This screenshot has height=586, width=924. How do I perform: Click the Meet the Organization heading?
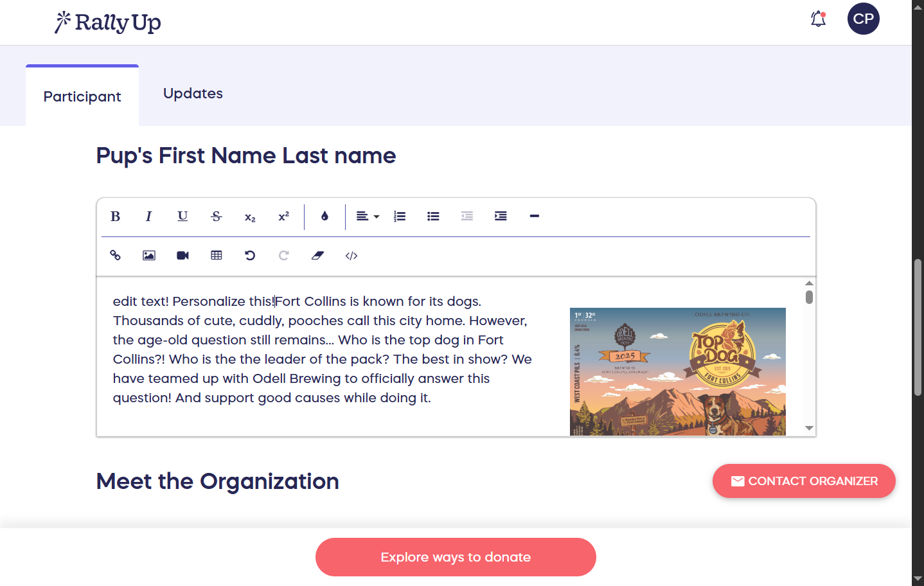pyautogui.click(x=218, y=481)
